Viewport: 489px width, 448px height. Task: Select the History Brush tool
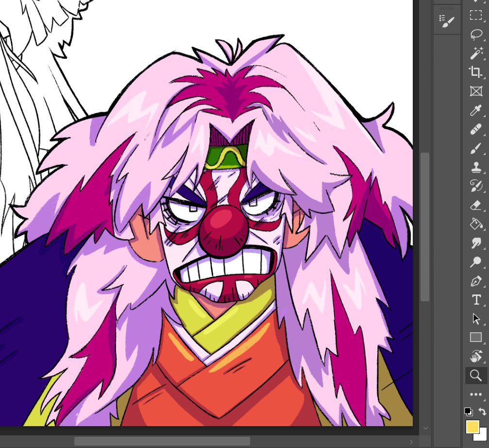click(476, 186)
